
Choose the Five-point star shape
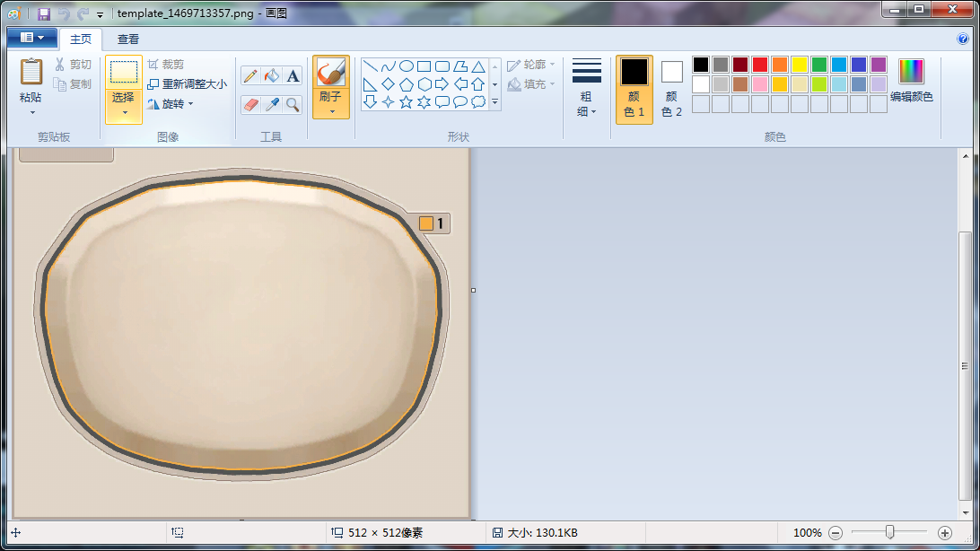tap(407, 101)
